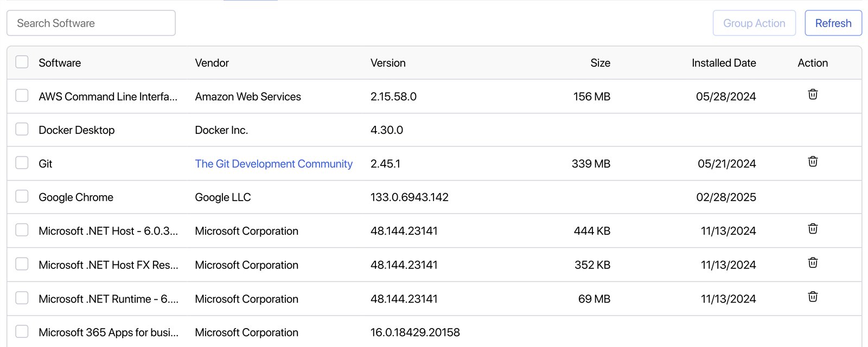Tick the select-all checkbox in table header
This screenshot has height=347, width=868.
22,62
